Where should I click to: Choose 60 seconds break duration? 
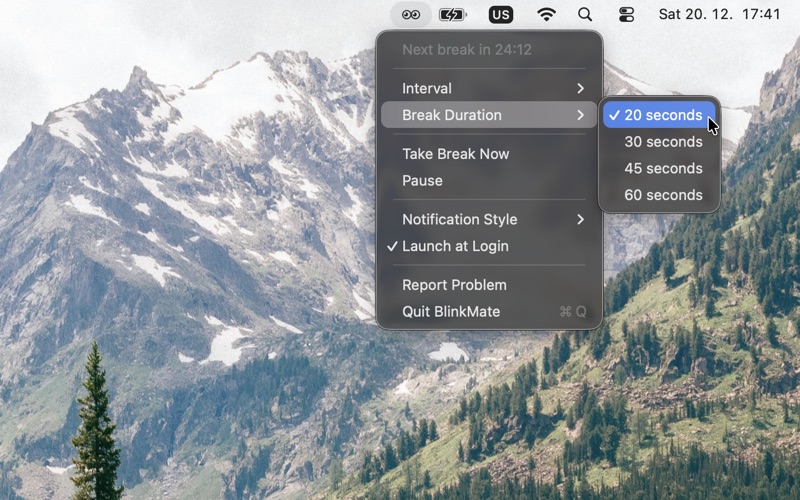659,195
